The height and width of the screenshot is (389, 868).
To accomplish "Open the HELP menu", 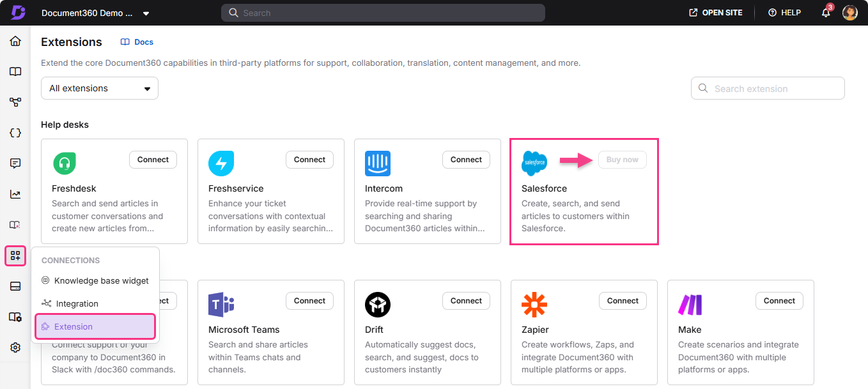I will [784, 13].
